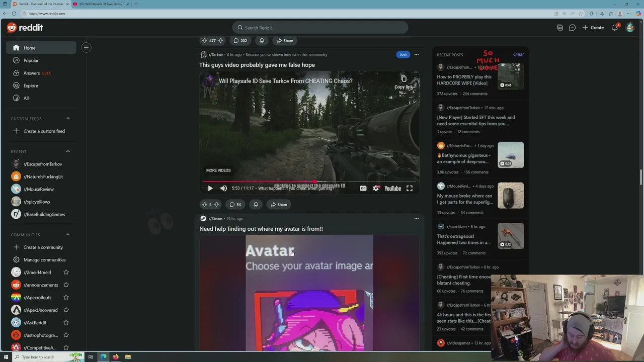Go to Home in the sidebar
Image resolution: width=644 pixels, height=362 pixels.
click(41, 48)
